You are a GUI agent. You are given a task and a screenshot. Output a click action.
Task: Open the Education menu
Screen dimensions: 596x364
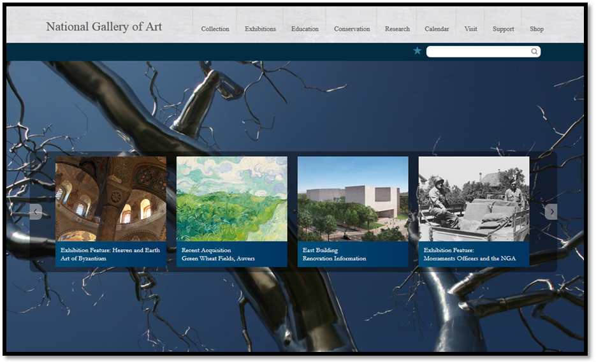point(305,29)
